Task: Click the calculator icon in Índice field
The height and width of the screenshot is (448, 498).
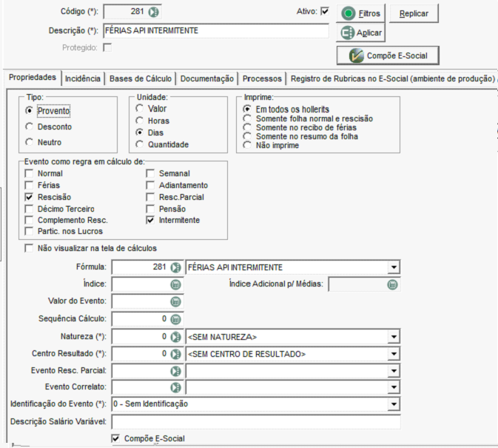Action: (175, 284)
